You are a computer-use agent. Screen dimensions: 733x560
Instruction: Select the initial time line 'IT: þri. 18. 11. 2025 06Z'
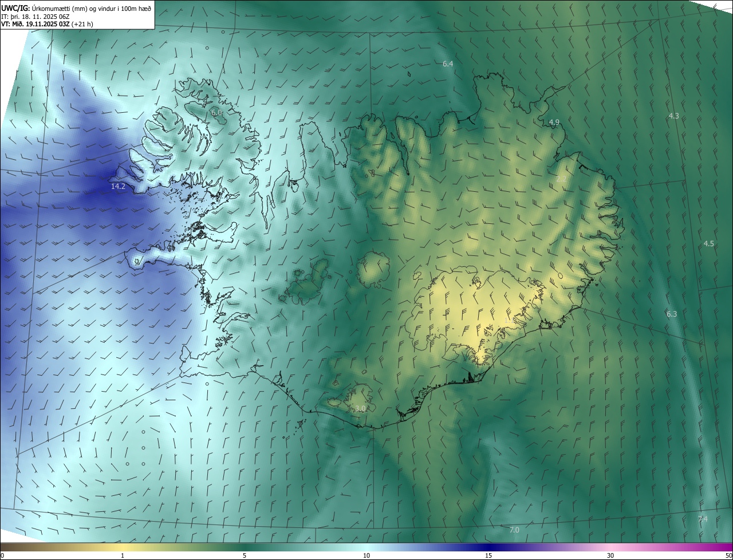coord(36,17)
